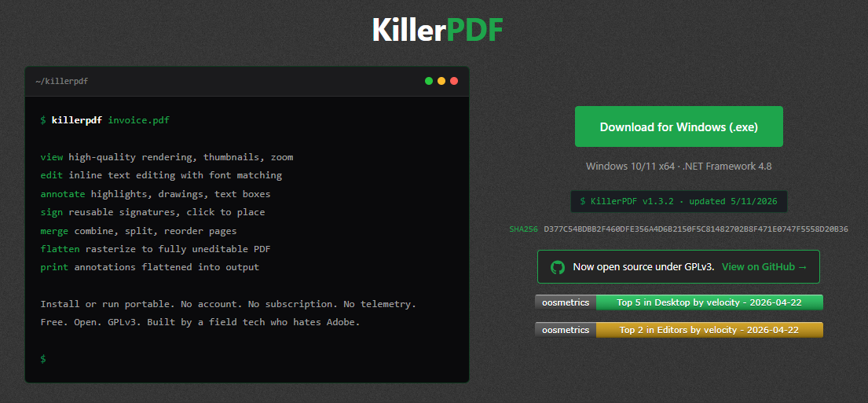Open the Top 5 in Desktop oosmetrics badge
The width and height of the screenshot is (868, 403).
click(679, 302)
